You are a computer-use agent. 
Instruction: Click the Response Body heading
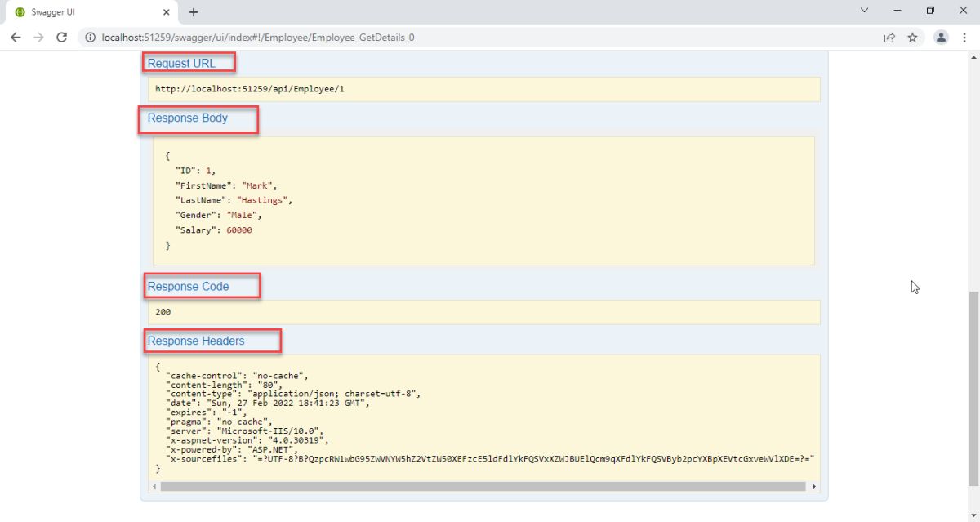pos(188,118)
